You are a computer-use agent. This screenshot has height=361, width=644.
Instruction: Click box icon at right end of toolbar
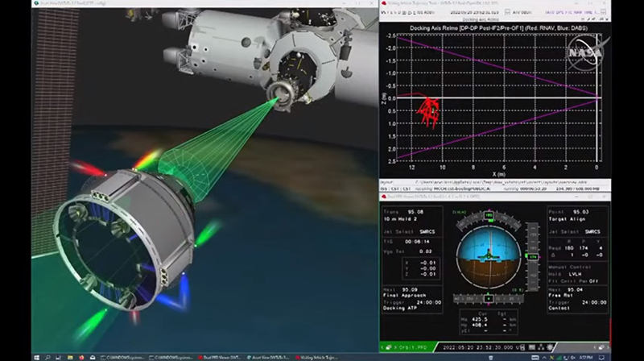click(603, 12)
